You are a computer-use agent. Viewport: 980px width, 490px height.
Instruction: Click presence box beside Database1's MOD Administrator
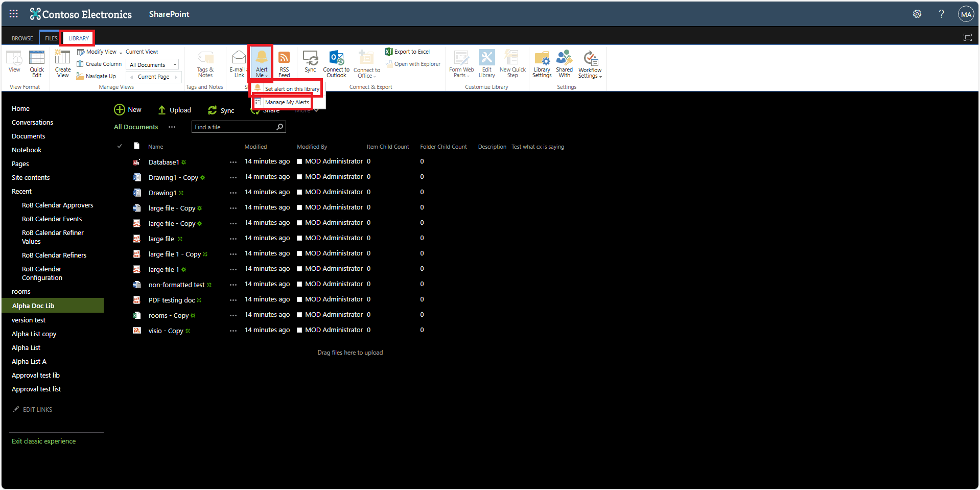299,161
